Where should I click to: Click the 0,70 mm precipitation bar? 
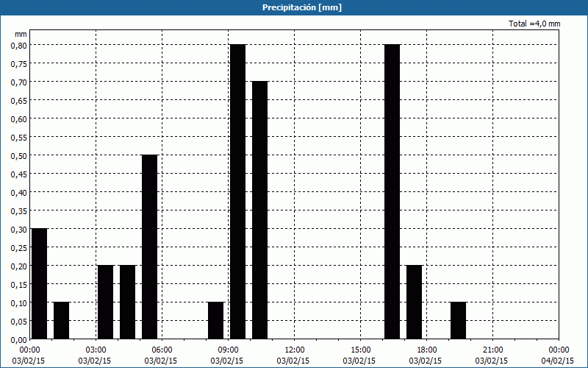(x=260, y=210)
